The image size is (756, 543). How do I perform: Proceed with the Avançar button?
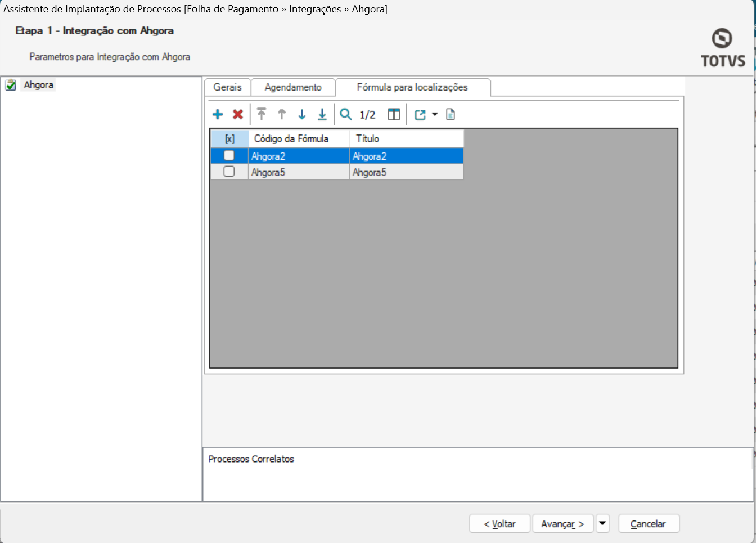pos(563,524)
